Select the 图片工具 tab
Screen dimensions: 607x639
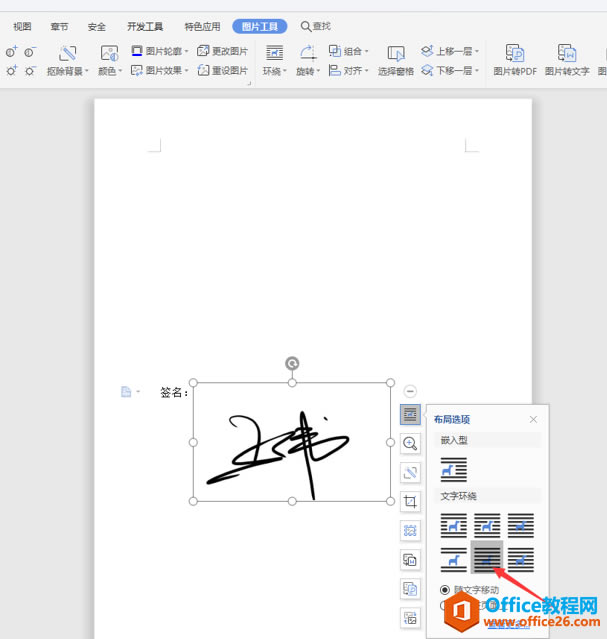point(260,26)
